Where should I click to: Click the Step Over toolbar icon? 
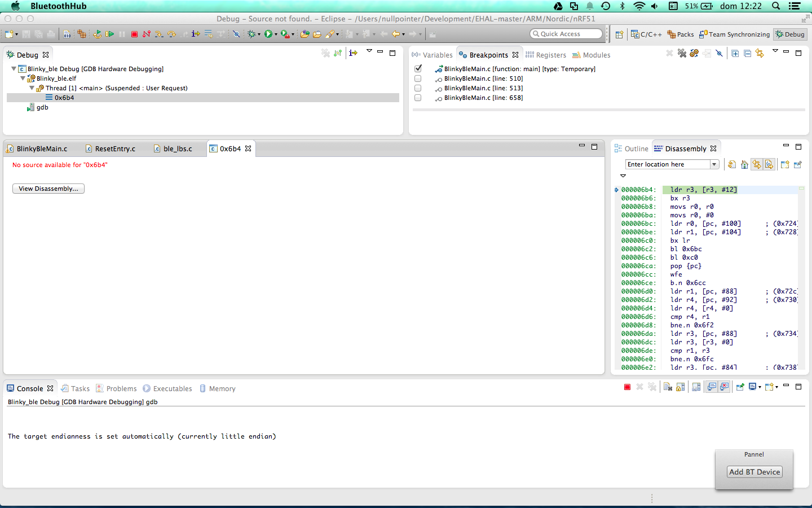coord(171,34)
